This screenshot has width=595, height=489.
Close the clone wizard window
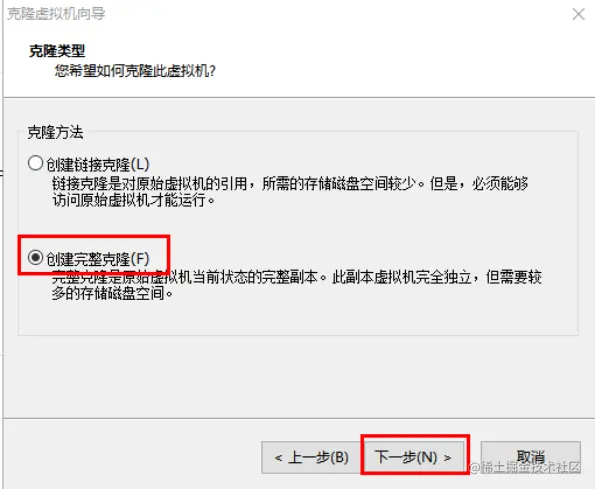click(x=578, y=14)
